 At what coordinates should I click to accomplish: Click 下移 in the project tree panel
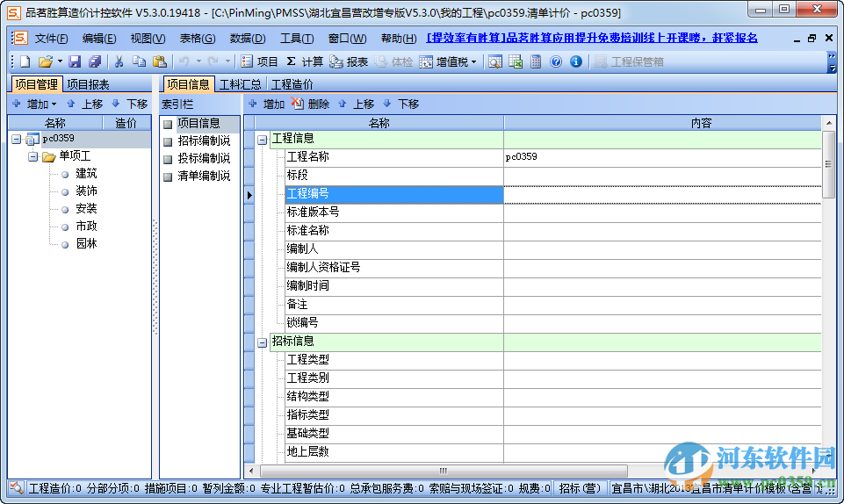(130, 104)
